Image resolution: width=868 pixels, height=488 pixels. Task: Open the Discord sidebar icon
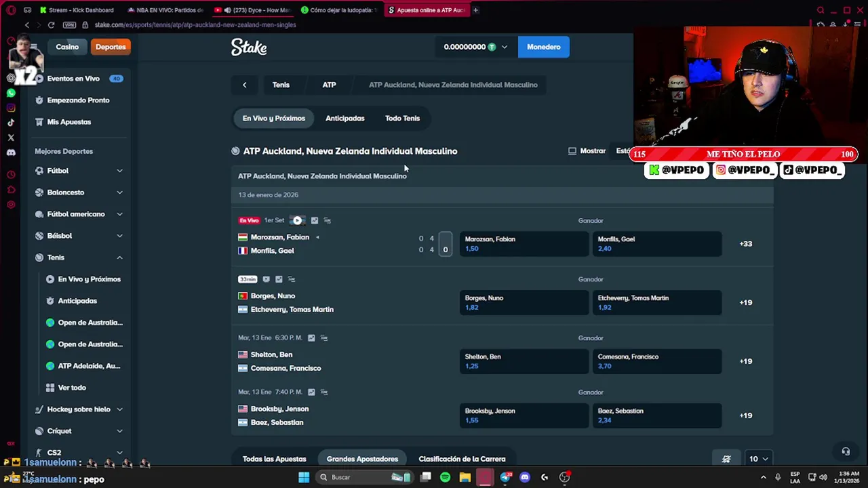pyautogui.click(x=11, y=152)
